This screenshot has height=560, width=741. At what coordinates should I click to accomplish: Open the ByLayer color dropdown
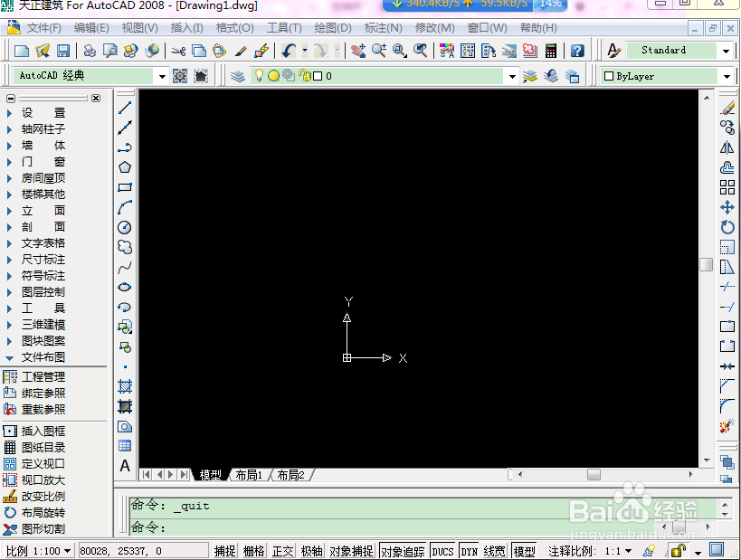(727, 76)
